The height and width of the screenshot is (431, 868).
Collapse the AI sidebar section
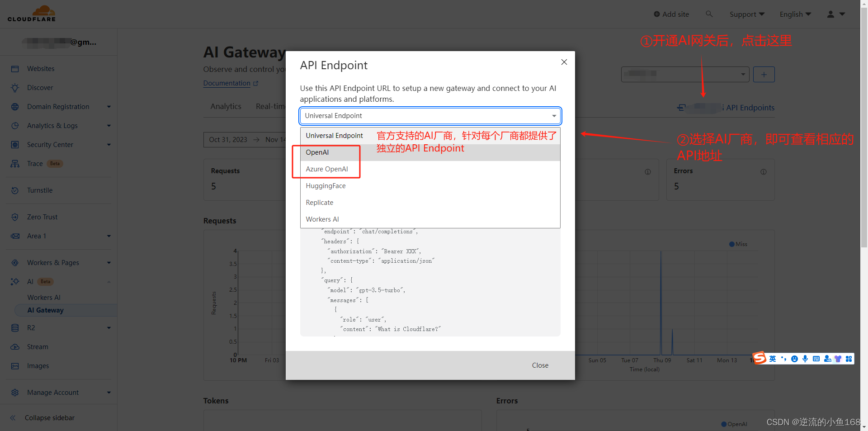point(109,282)
